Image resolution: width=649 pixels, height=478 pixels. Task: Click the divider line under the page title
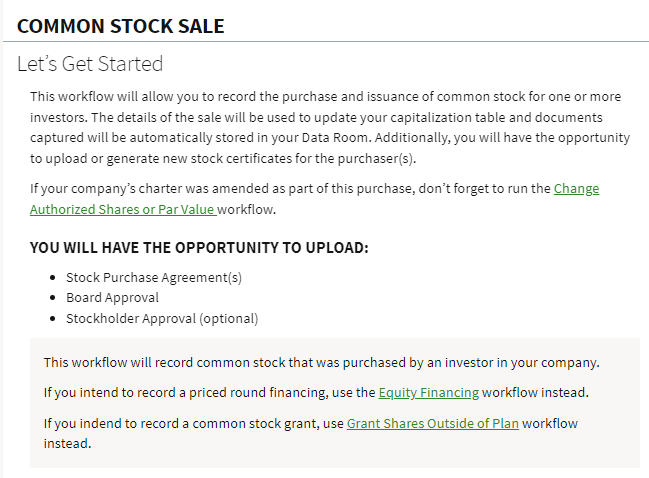point(324,42)
